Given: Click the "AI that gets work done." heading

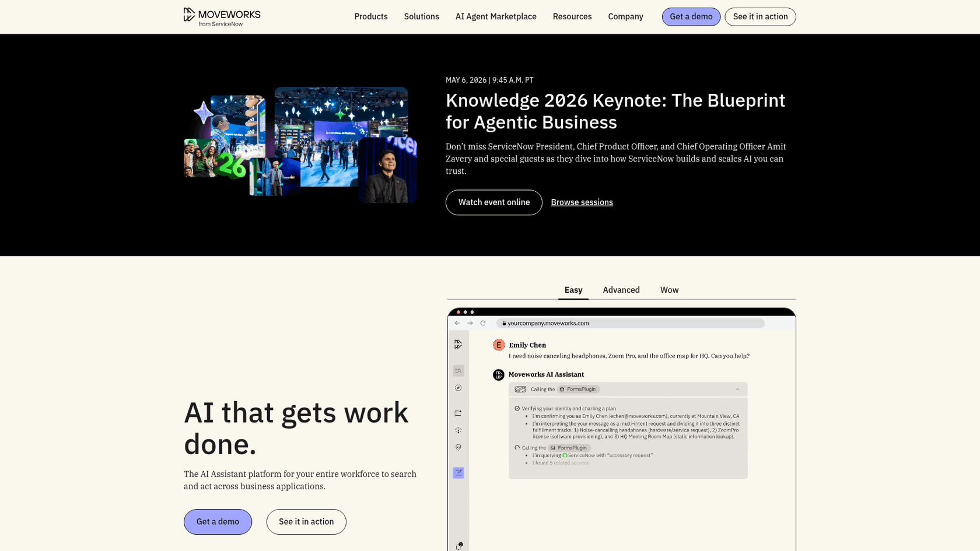Looking at the screenshot, I should coord(296,429).
